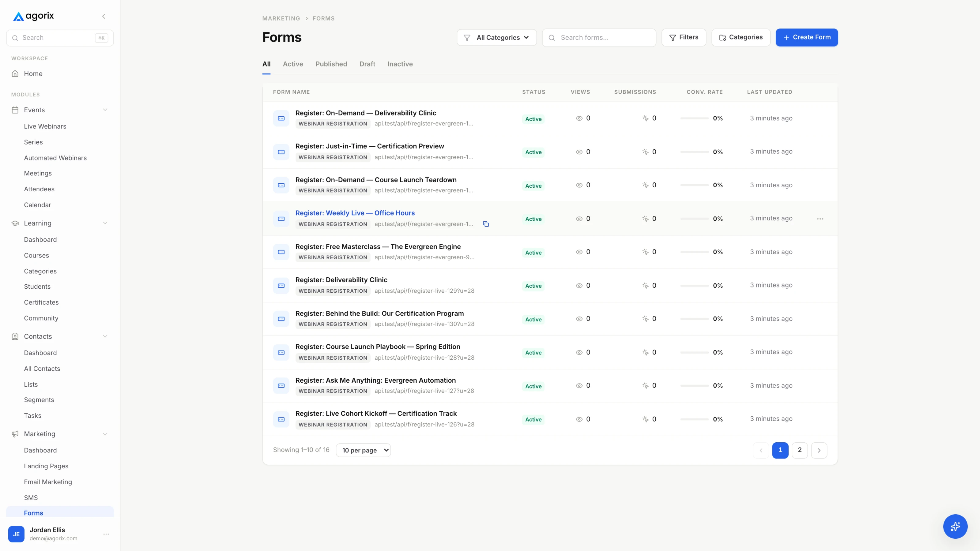Click the Search forms input field
The image size is (980, 551).
(x=599, y=38)
